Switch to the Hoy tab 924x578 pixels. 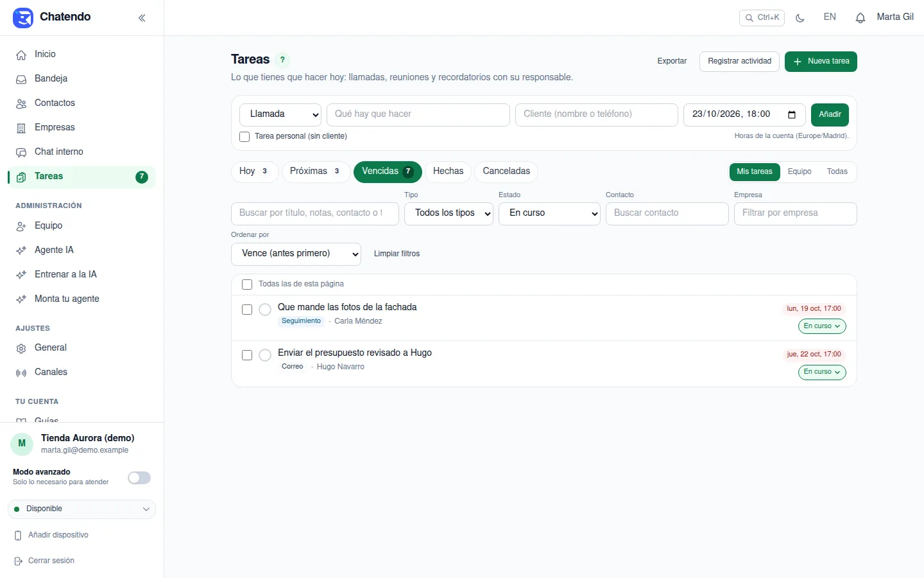pos(254,171)
